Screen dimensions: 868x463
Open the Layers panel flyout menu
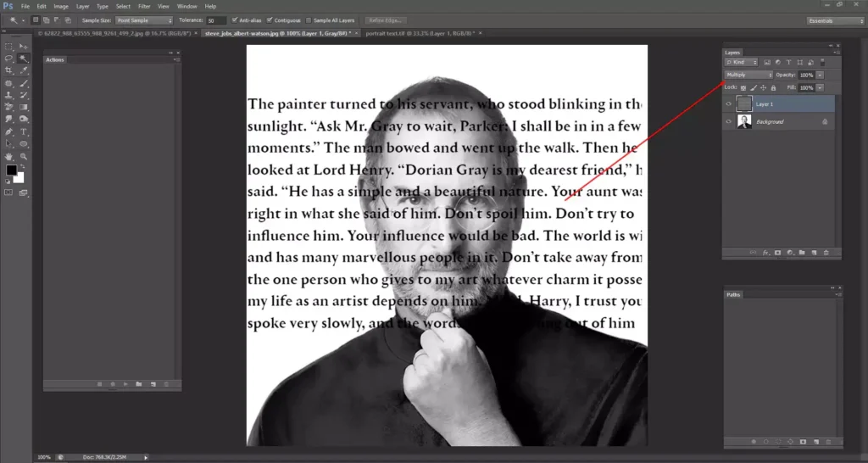(x=837, y=53)
